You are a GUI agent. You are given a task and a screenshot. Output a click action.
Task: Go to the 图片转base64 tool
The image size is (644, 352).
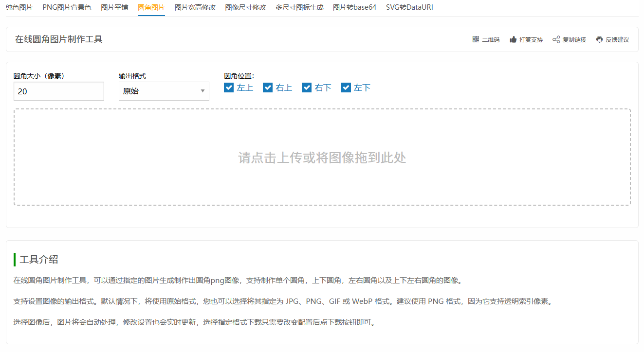(x=355, y=8)
